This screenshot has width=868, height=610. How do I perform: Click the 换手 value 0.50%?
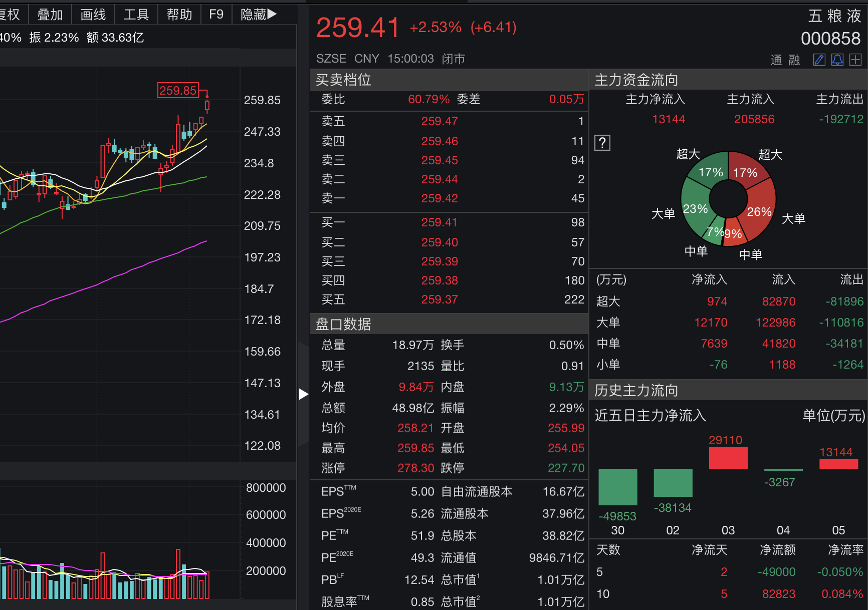click(x=566, y=345)
